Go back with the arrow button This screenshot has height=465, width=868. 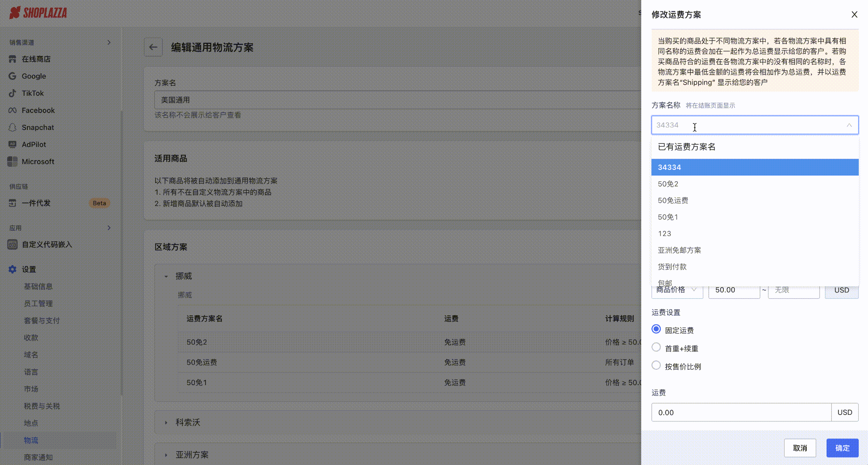tap(153, 47)
